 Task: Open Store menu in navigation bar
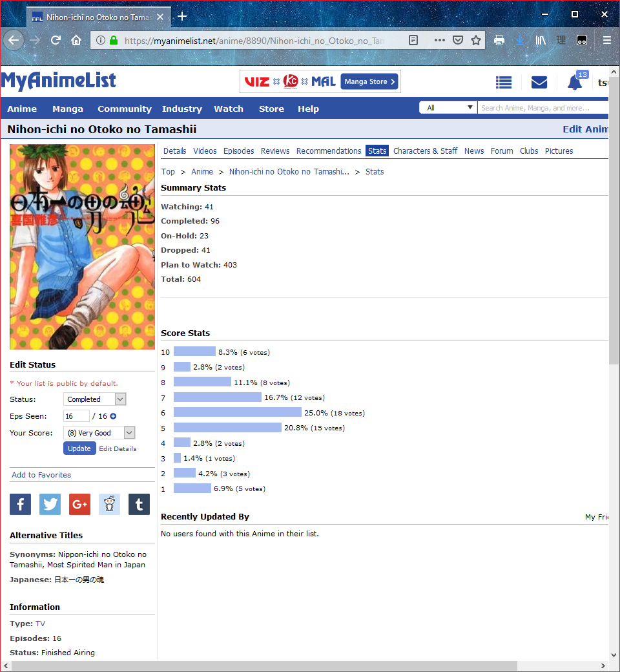pyautogui.click(x=271, y=109)
